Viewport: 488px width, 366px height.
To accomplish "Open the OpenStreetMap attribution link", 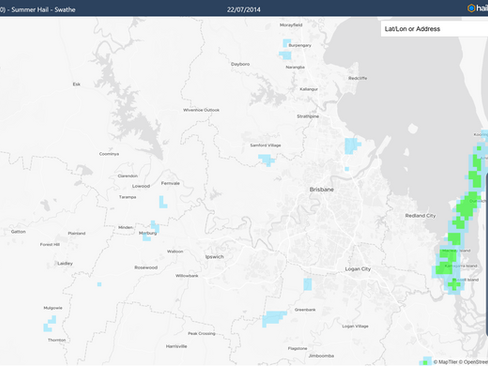I will pyautogui.click(x=473, y=362).
